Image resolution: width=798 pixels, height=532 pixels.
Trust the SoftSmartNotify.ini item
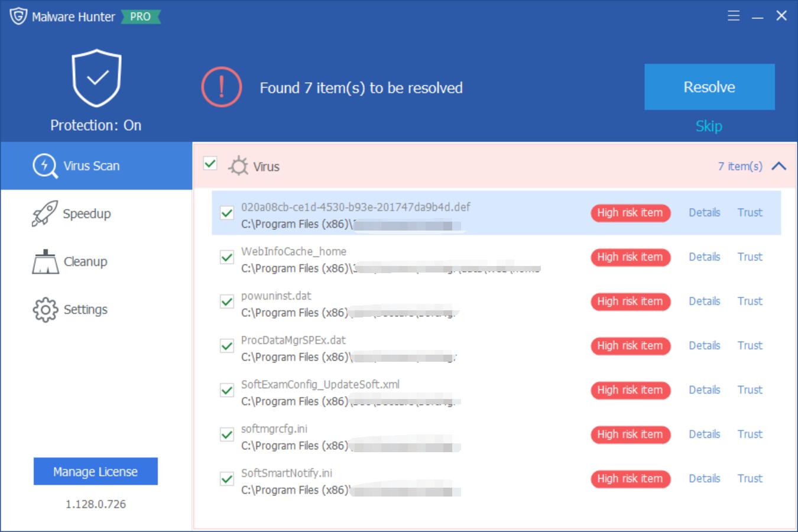coord(750,478)
